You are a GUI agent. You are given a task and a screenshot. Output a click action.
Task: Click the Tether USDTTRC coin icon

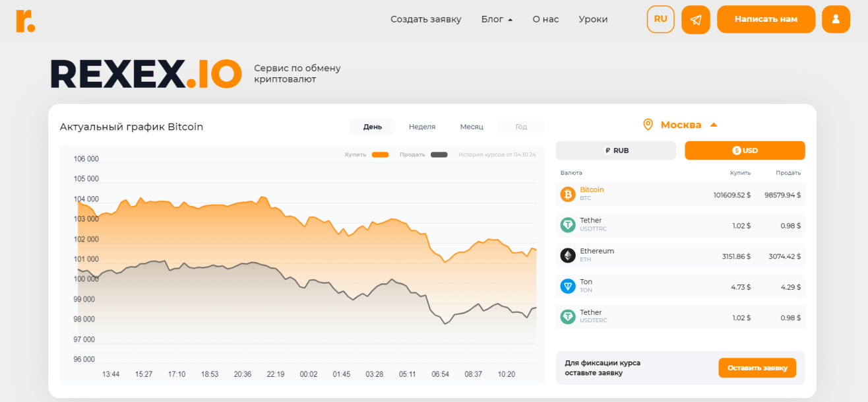568,225
